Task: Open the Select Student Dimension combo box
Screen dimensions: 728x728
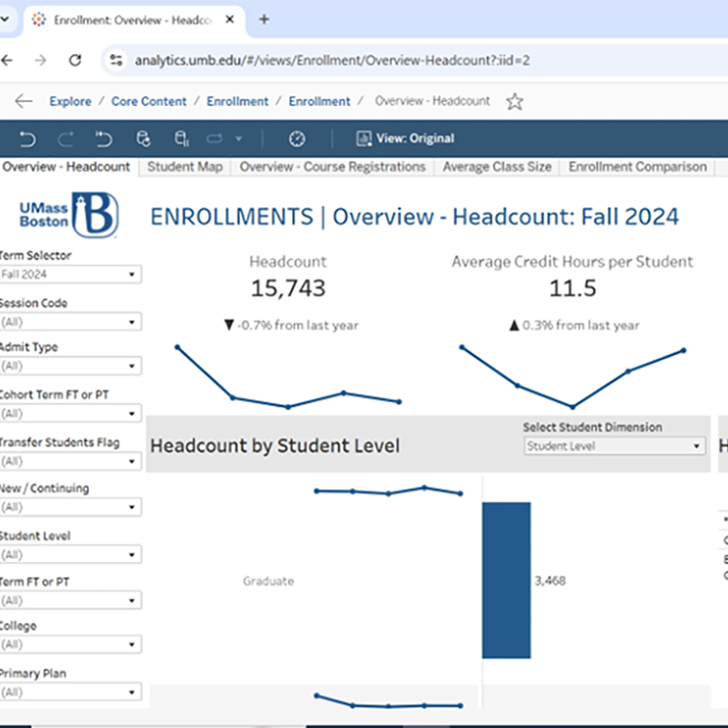Action: [613, 446]
